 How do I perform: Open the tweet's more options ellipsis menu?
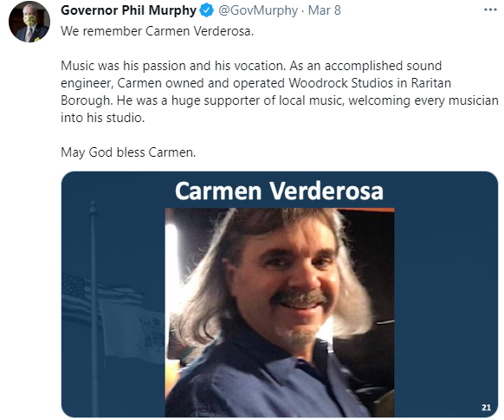490,10
